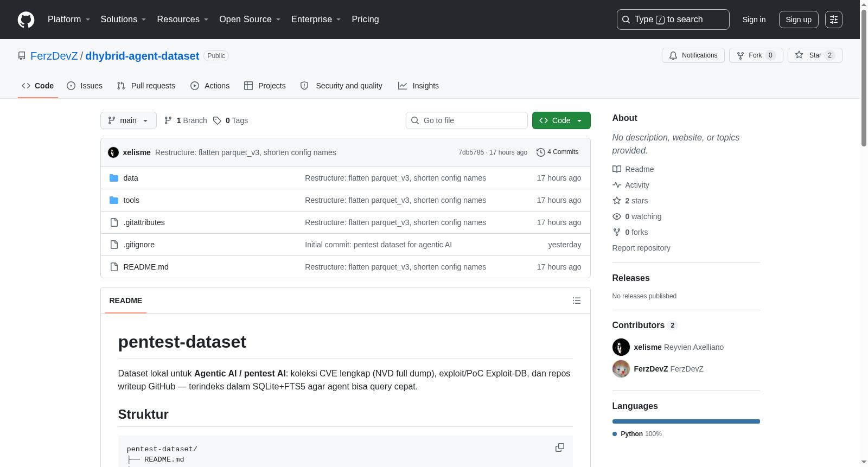Star this repository
Image resolution: width=868 pixels, height=467 pixels.
815,55
